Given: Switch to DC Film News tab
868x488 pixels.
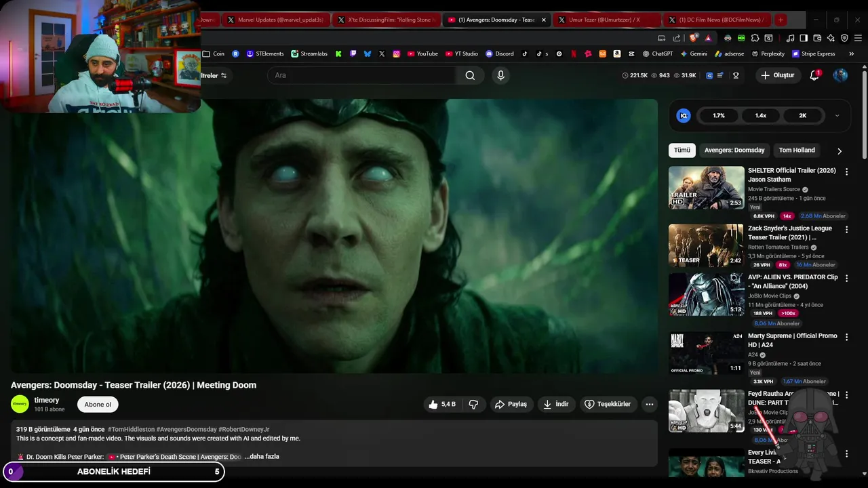Looking at the screenshot, I should coord(717,20).
